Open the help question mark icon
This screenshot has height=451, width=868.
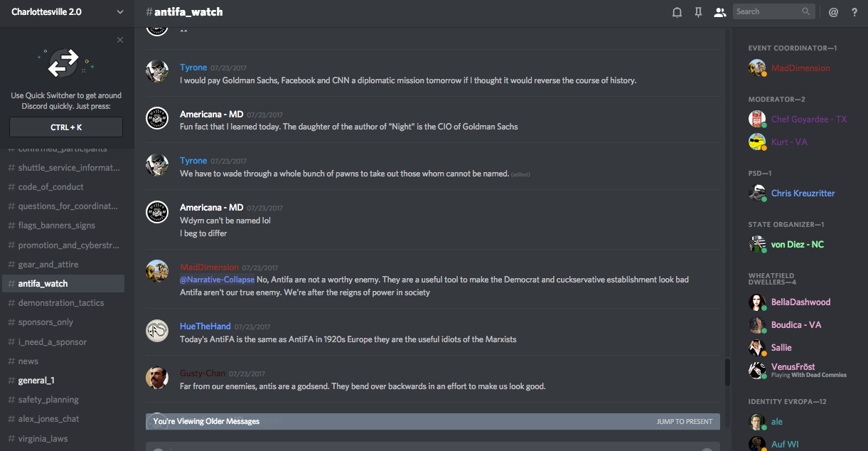pyautogui.click(x=854, y=12)
